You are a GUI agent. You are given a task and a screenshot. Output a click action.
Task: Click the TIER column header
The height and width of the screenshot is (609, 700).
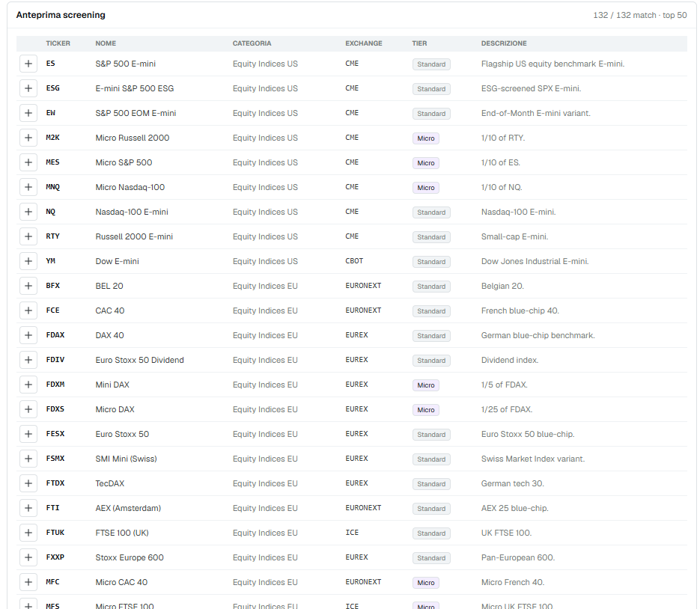pos(419,43)
